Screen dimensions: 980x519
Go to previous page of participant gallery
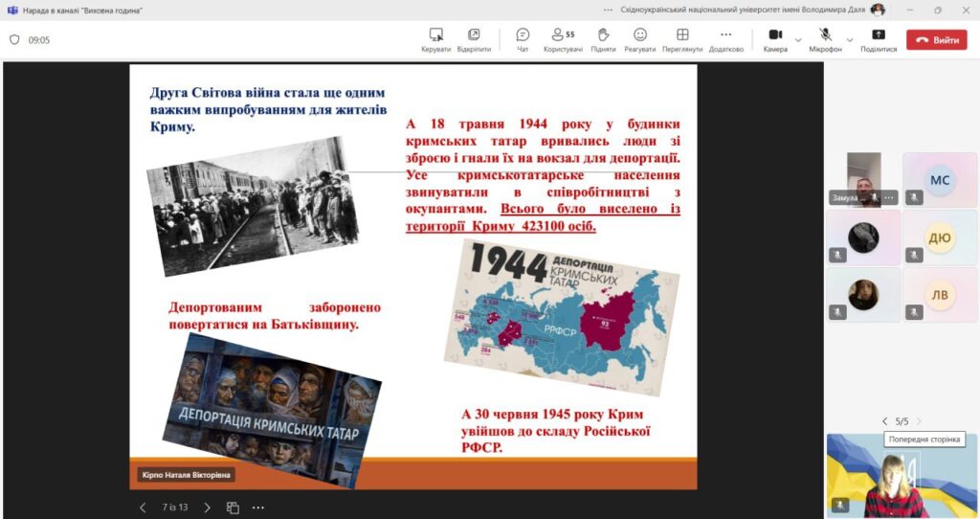(x=884, y=421)
